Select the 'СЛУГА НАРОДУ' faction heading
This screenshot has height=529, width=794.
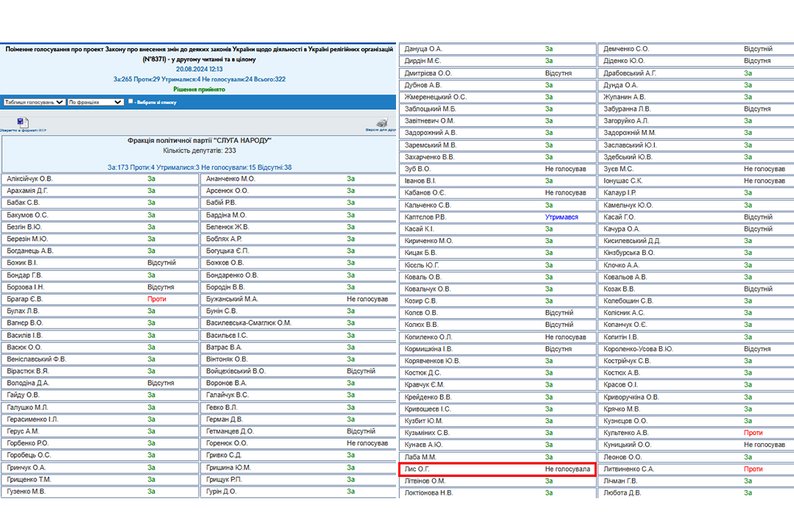point(199,141)
